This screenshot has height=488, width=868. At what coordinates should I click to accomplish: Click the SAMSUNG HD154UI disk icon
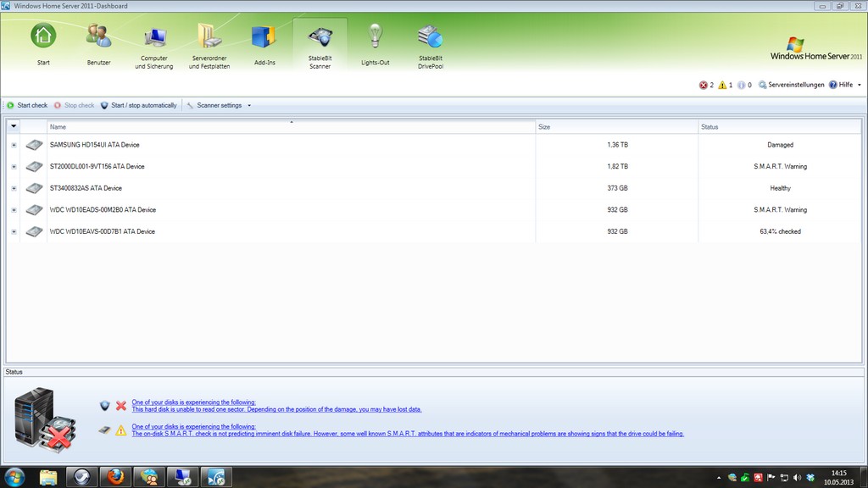tap(34, 145)
